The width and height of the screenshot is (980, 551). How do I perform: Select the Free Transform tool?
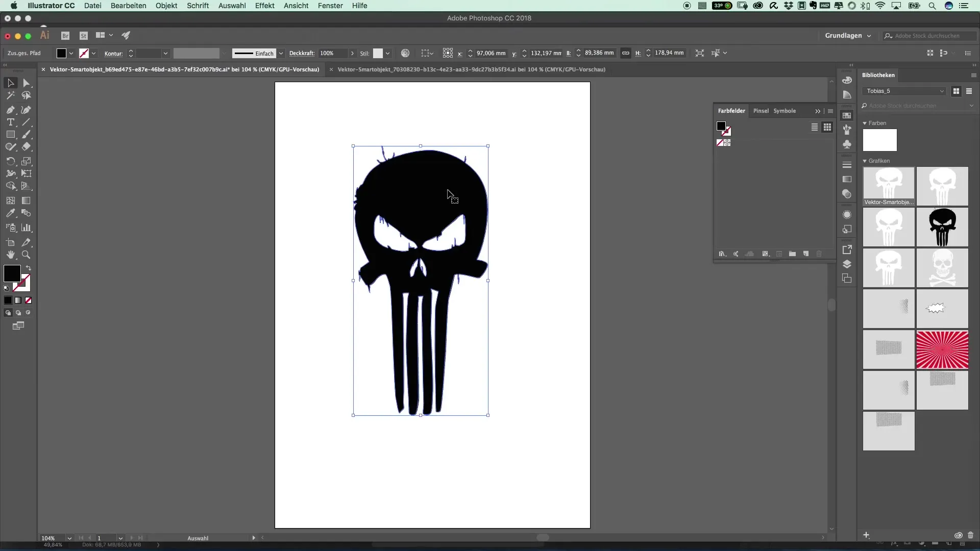[x=27, y=173]
